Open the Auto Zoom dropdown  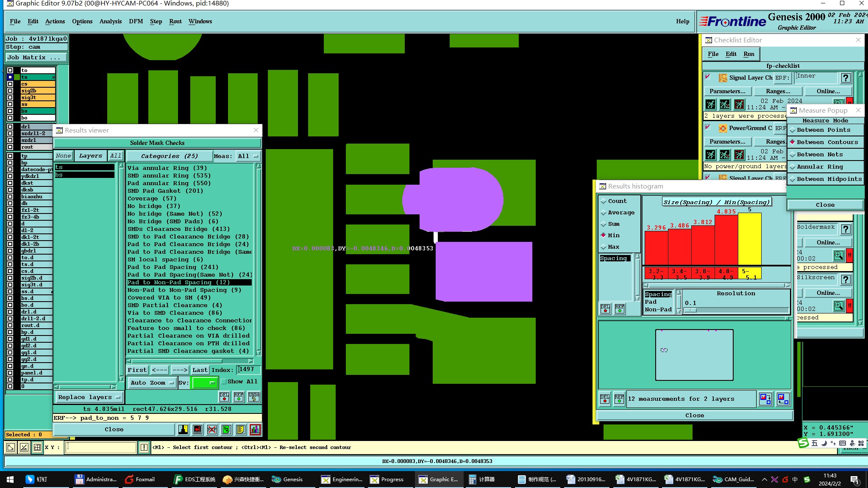152,383
